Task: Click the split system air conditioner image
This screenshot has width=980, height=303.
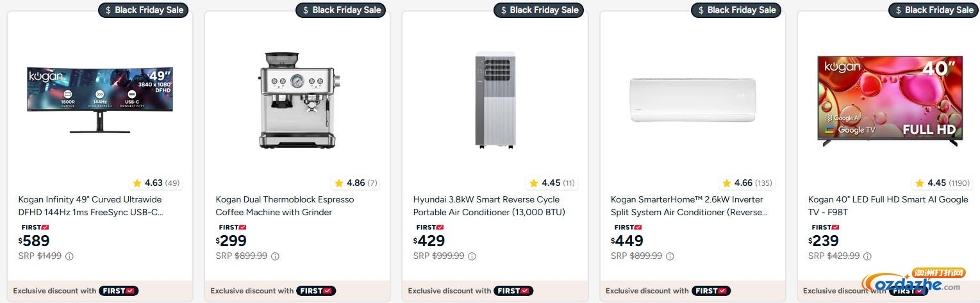Action: [692, 99]
